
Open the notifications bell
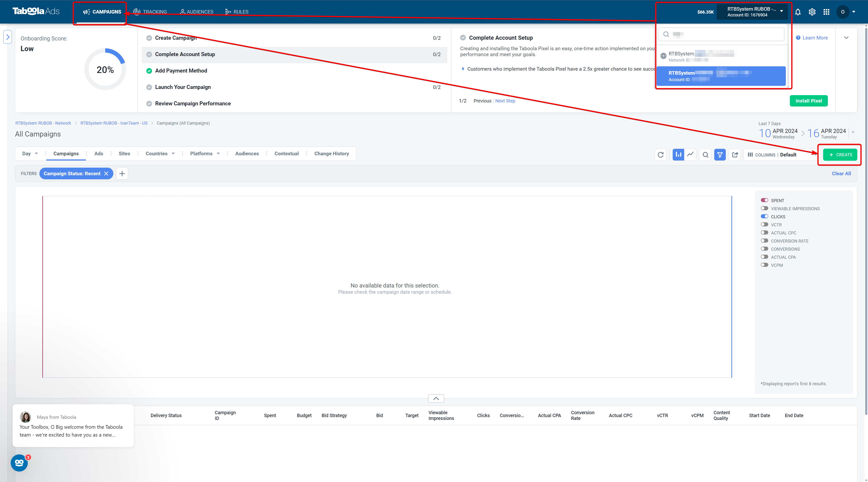click(798, 12)
